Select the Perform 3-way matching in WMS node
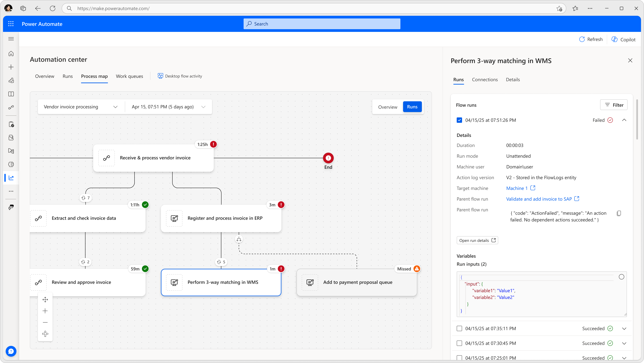Viewport: 644px width, 363px height. pos(221,282)
